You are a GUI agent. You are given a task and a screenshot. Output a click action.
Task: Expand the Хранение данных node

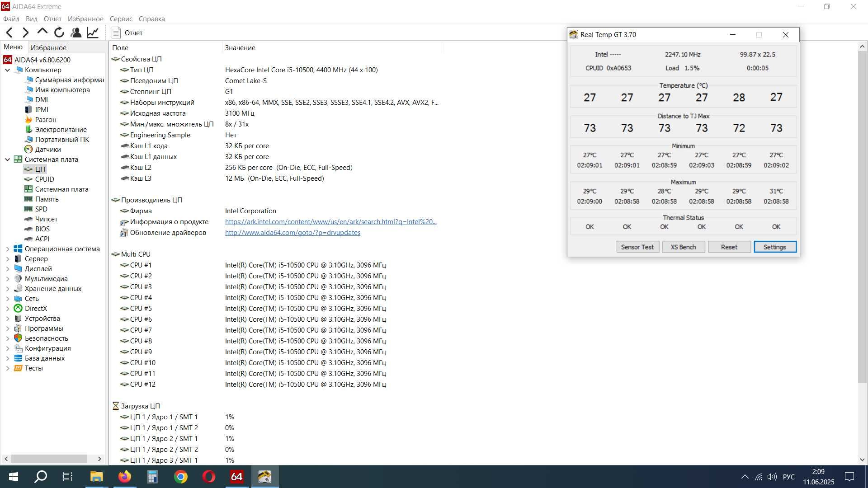tap(7, 289)
